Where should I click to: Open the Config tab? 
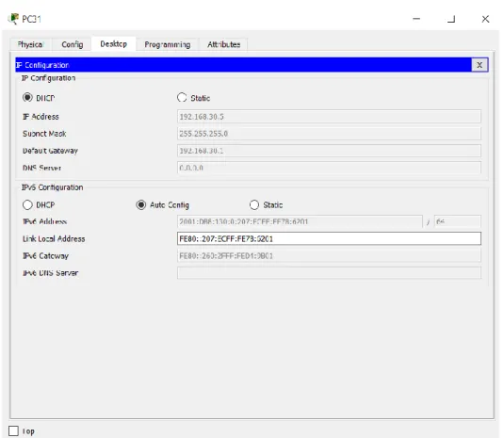tap(73, 44)
